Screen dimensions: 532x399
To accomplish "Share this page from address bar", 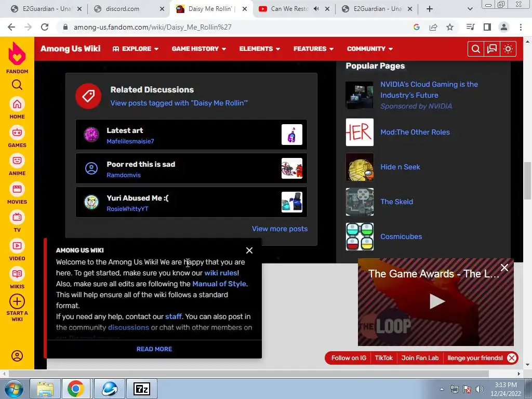I will click(x=433, y=27).
